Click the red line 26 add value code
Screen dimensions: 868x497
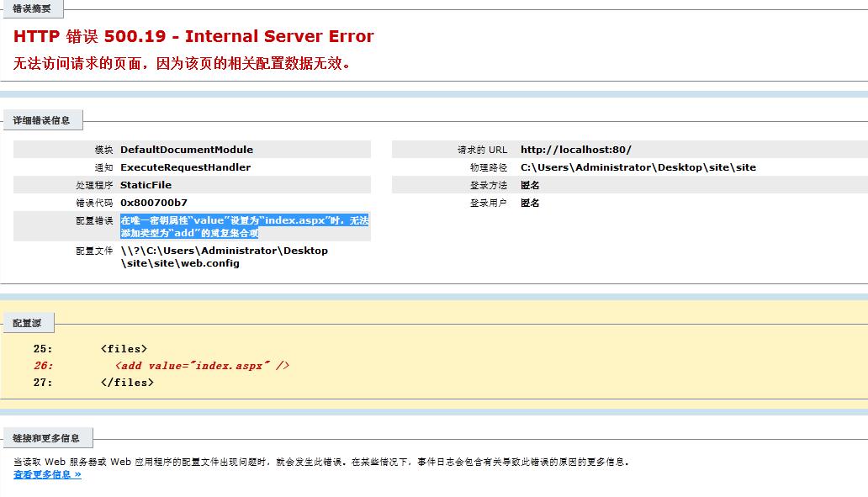[202, 366]
